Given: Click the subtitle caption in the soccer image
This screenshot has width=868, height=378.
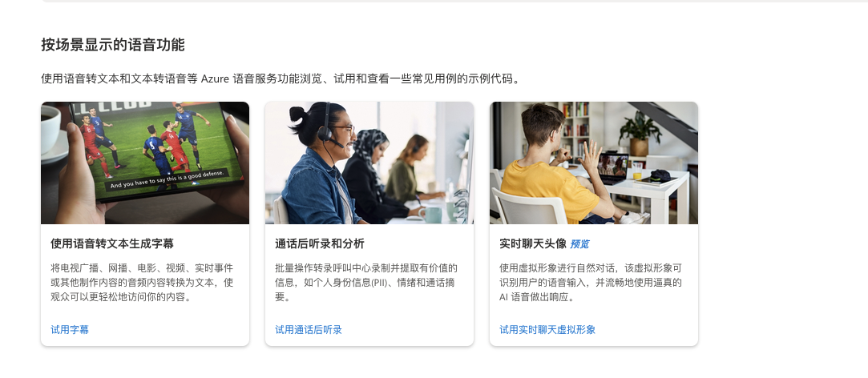Looking at the screenshot, I should [x=168, y=180].
